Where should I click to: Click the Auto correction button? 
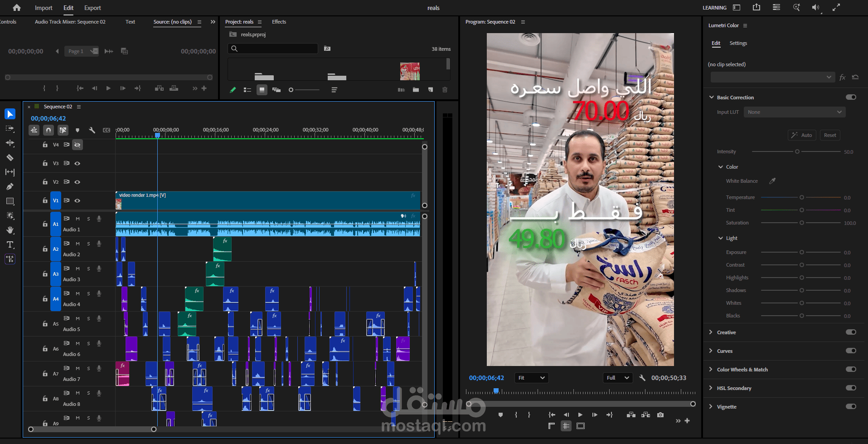(x=802, y=135)
